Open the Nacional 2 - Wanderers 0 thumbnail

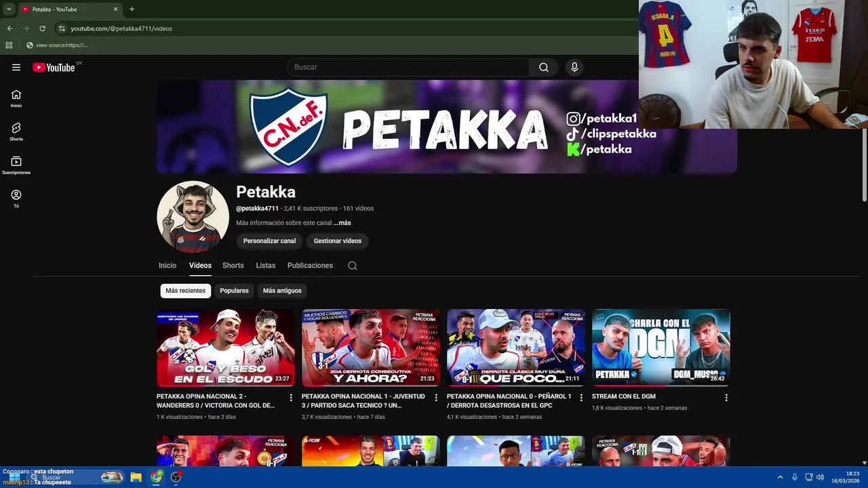[226, 348]
